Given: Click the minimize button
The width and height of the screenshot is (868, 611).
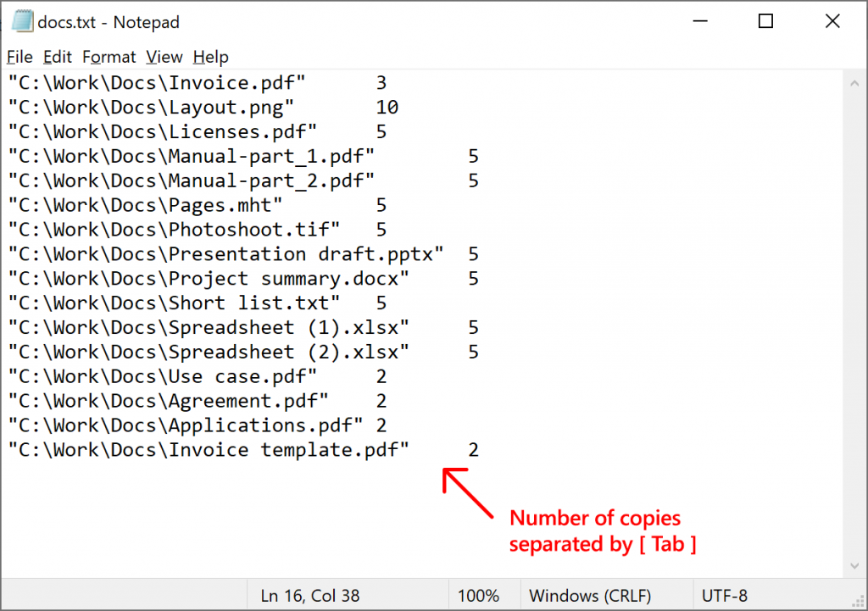Looking at the screenshot, I should pyautogui.click(x=700, y=21).
